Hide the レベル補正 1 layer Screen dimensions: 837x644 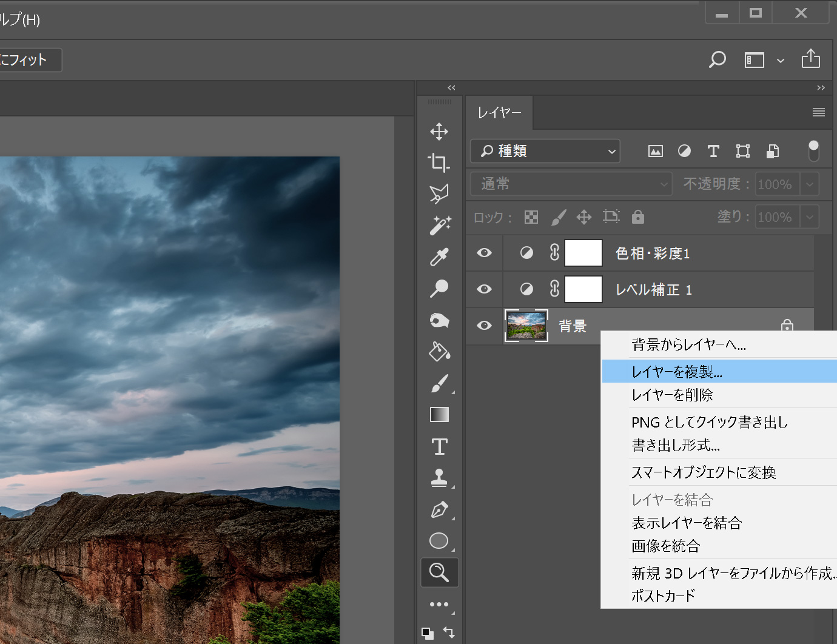pyautogui.click(x=484, y=289)
